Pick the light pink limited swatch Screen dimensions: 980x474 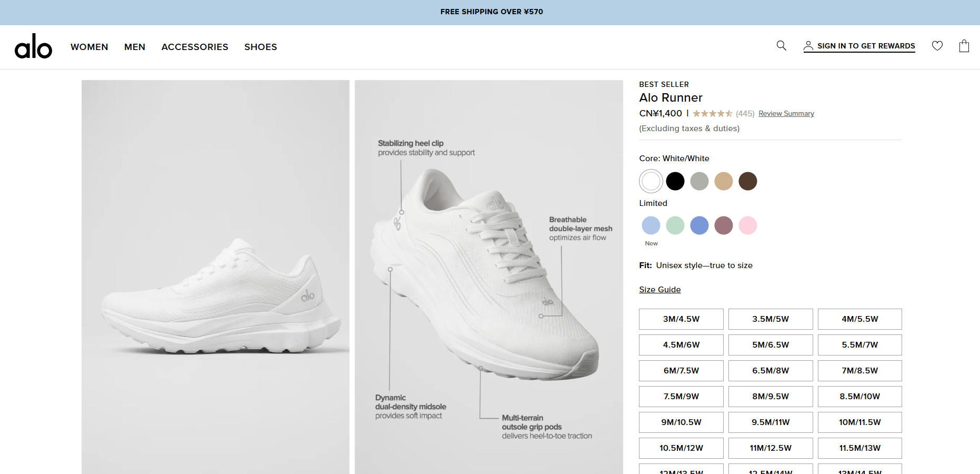(x=748, y=225)
